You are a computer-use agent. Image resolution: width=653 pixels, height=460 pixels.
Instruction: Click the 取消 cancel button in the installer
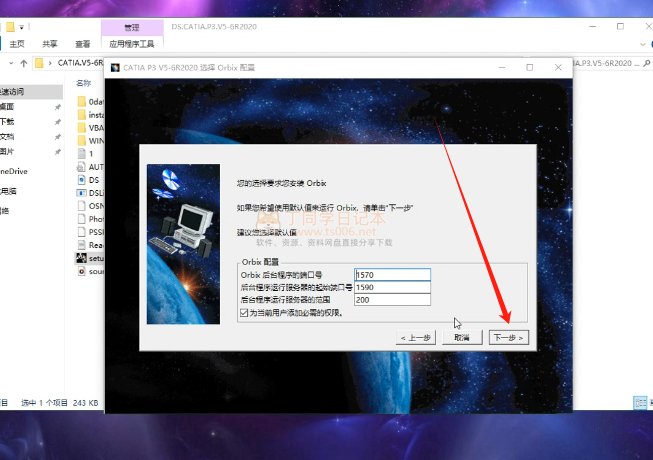pos(462,338)
